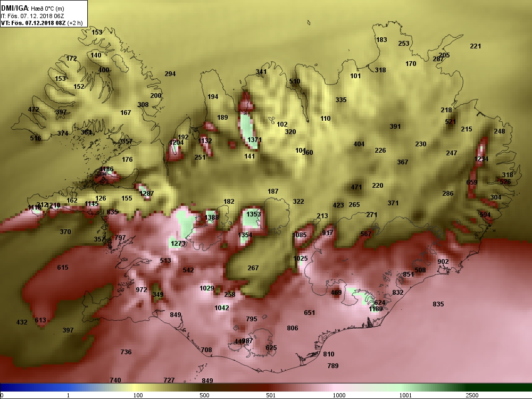This screenshot has width=532, height=399.
Task: Click the map value 1287
Action: coord(147,194)
